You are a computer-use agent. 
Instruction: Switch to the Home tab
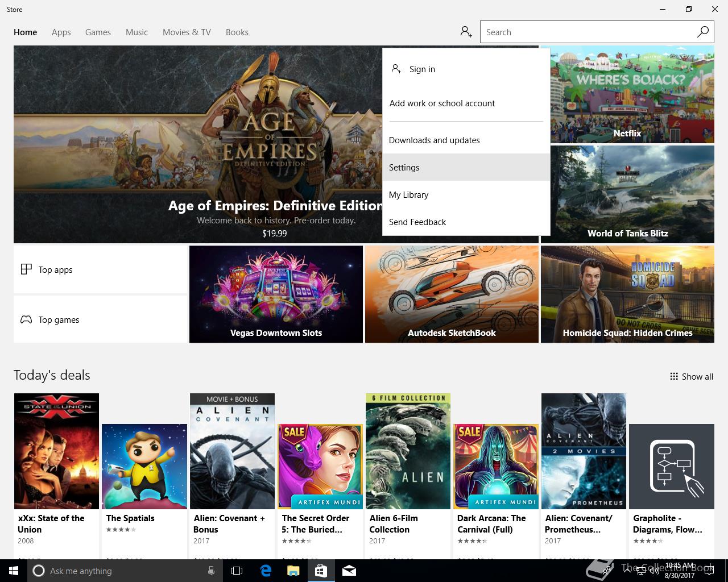(x=26, y=32)
